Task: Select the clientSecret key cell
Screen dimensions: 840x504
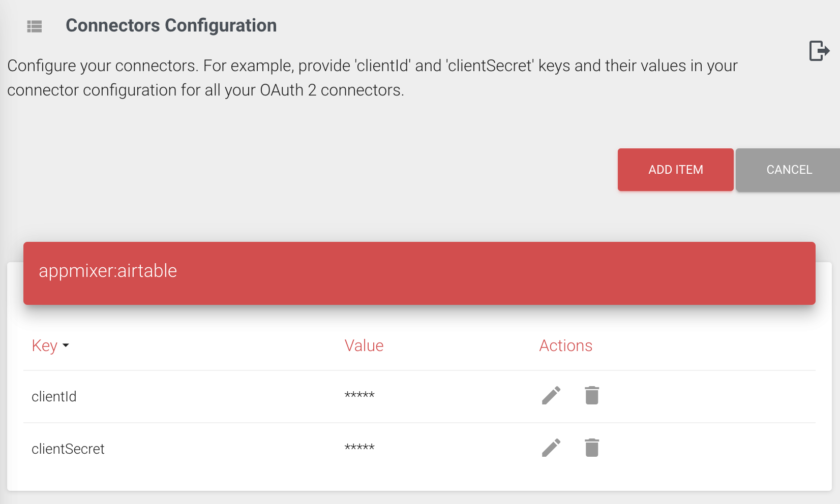Action: [68, 449]
